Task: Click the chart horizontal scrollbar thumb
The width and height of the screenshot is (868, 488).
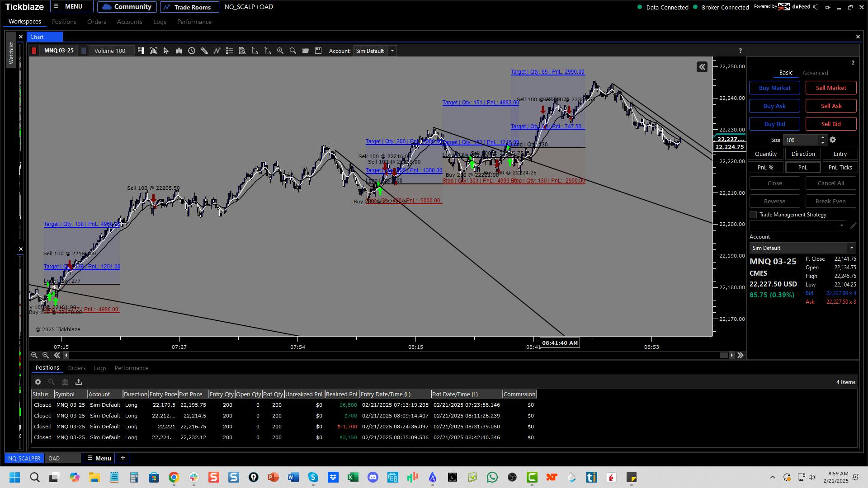Action: 724,355
